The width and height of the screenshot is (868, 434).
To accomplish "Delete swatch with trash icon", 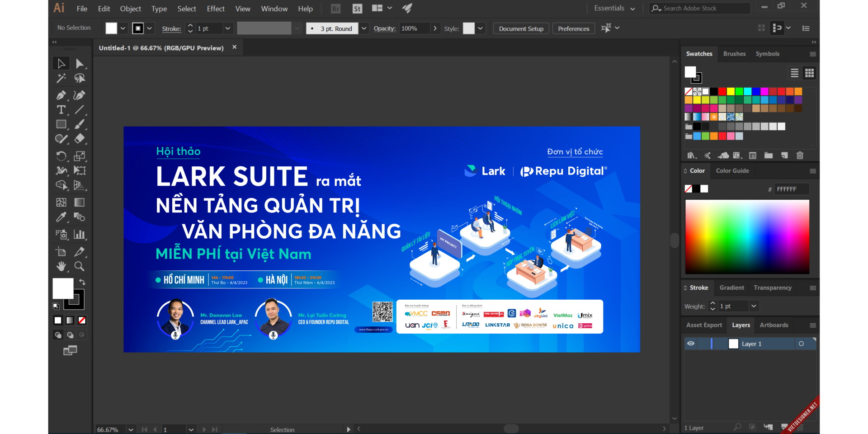I will tap(800, 156).
